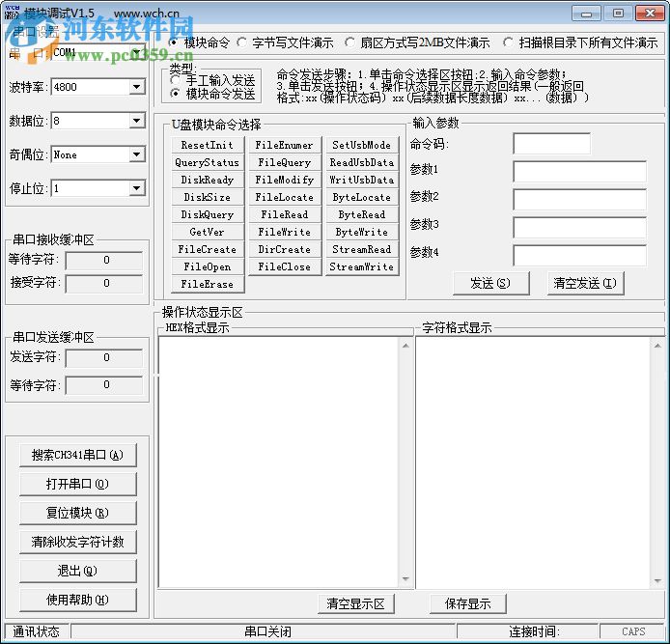Click the DiskReady command button
The image size is (670, 644).
(208, 180)
